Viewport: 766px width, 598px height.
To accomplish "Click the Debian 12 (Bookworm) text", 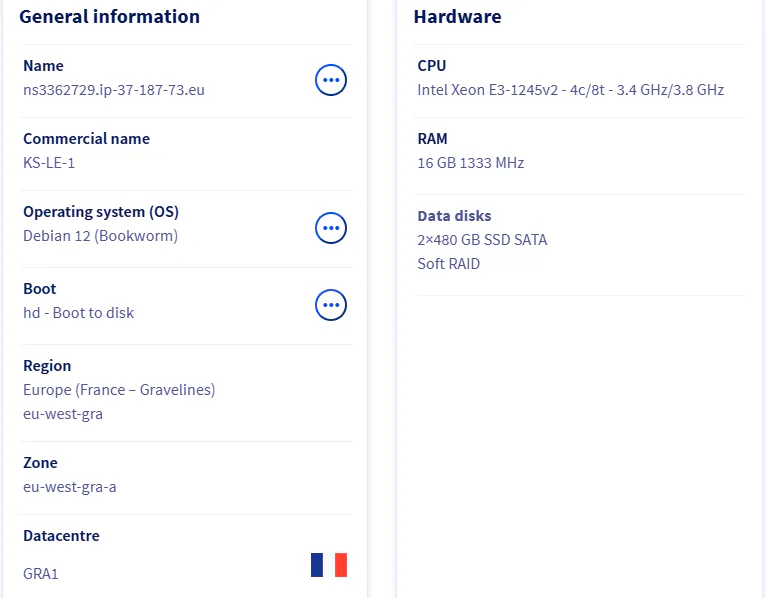I will pyautogui.click(x=101, y=236).
